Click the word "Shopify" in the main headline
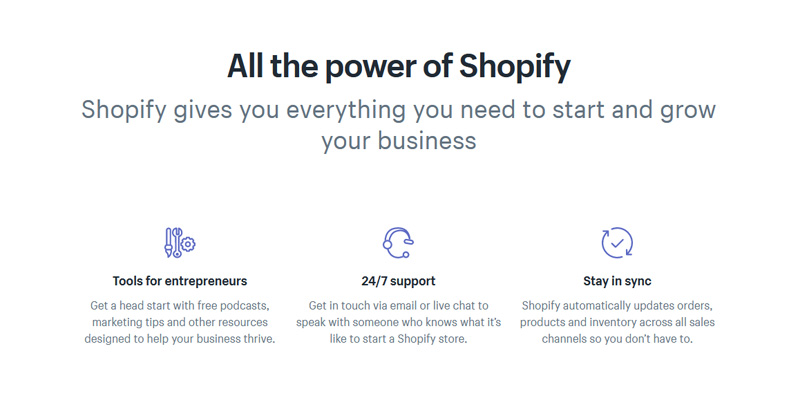 click(515, 67)
